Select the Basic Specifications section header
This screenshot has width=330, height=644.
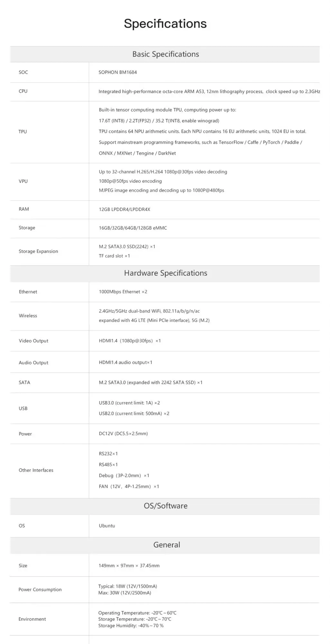165,54
